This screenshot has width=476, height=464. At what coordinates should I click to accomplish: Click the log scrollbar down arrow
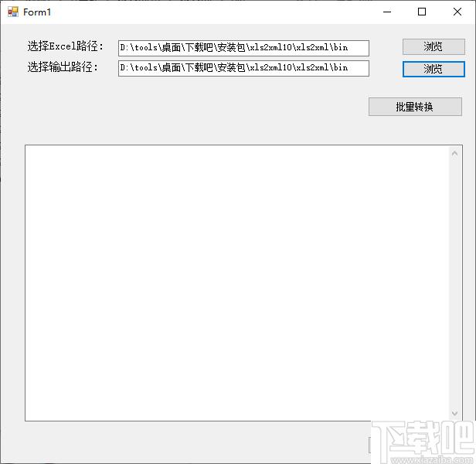coord(454,413)
